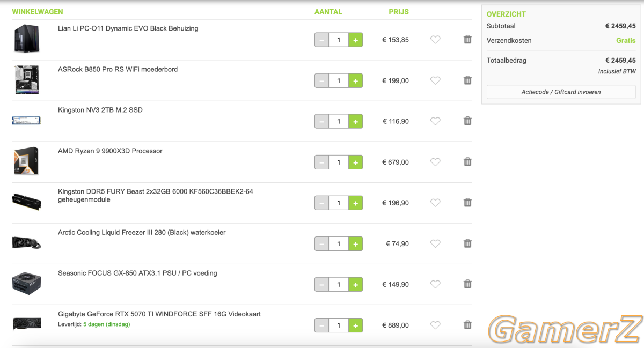
Task: Decrease Seasonic FOCUS GX-850 quantity
Action: coord(321,284)
